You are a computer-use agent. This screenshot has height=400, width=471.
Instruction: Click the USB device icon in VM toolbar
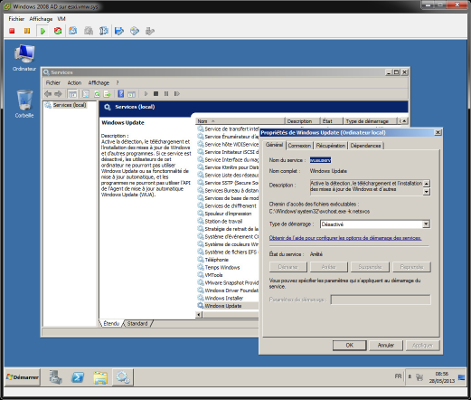[150, 31]
